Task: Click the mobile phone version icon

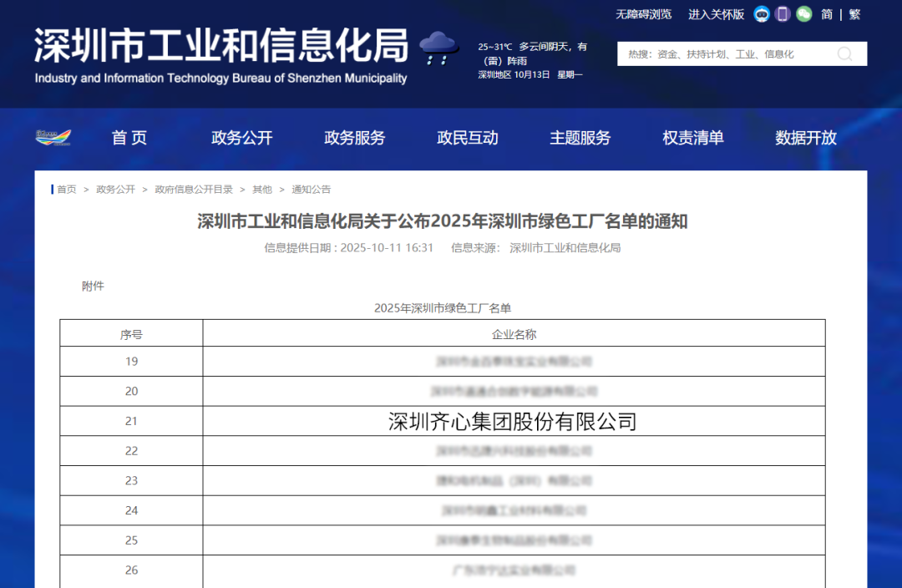Action: 783,14
